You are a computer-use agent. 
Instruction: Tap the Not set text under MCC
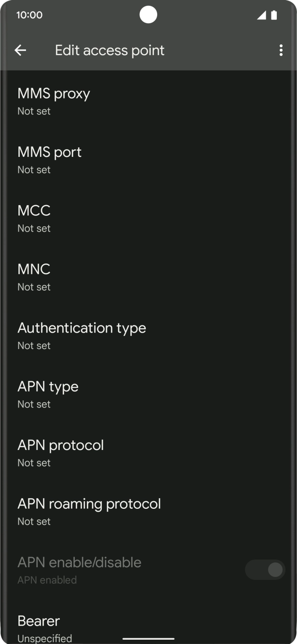(x=34, y=228)
